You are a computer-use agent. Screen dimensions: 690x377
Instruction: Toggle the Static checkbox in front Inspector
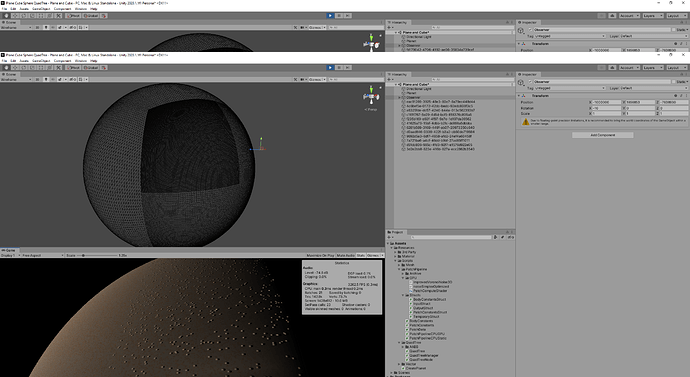pyautogui.click(x=673, y=82)
